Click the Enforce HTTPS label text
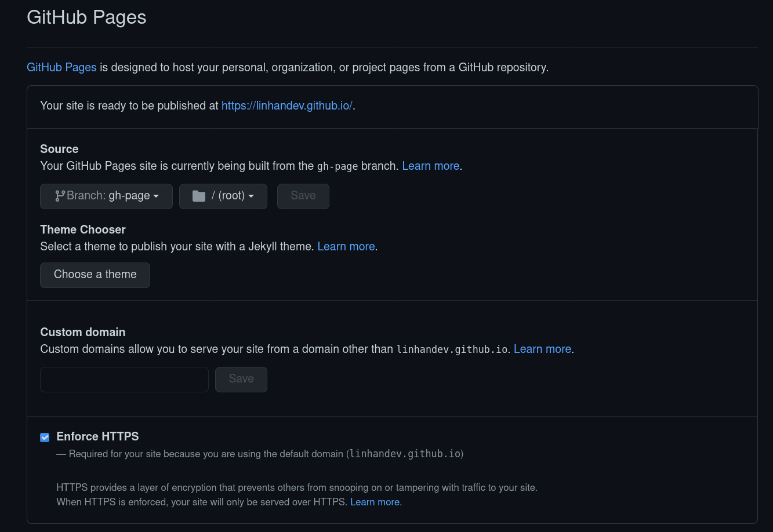773x532 pixels. (x=97, y=436)
